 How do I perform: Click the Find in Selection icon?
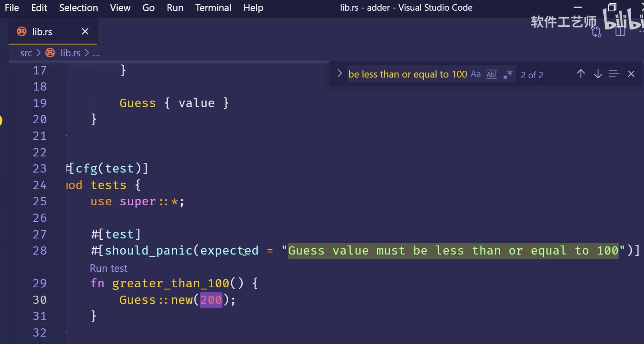(613, 74)
